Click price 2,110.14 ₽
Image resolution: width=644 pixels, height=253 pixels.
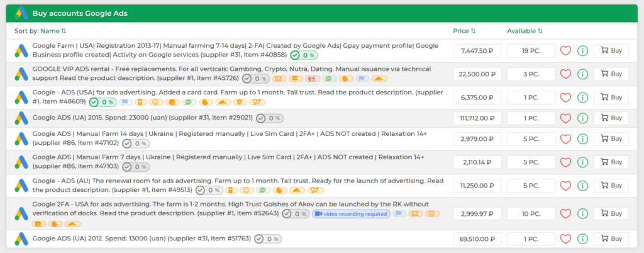click(477, 162)
